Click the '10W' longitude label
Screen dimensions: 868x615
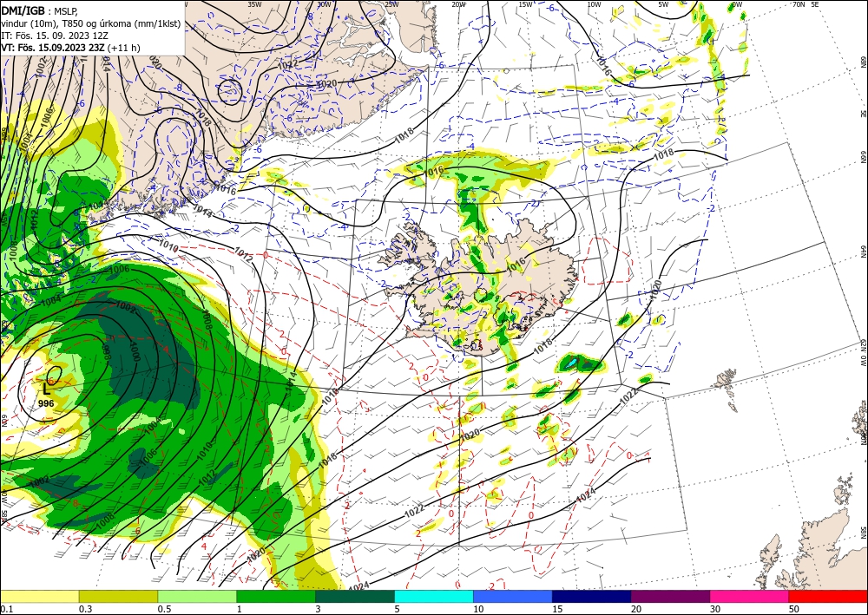594,4
